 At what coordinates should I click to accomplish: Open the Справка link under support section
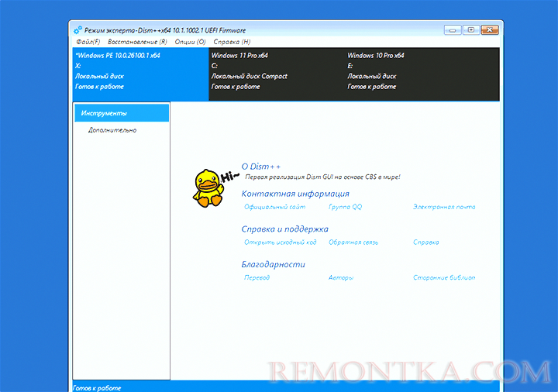(x=426, y=242)
